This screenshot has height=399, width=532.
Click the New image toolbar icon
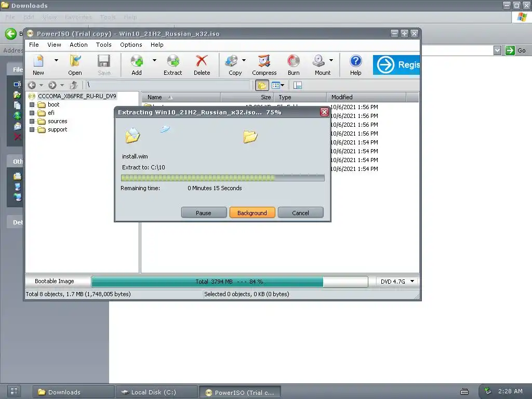[38, 65]
